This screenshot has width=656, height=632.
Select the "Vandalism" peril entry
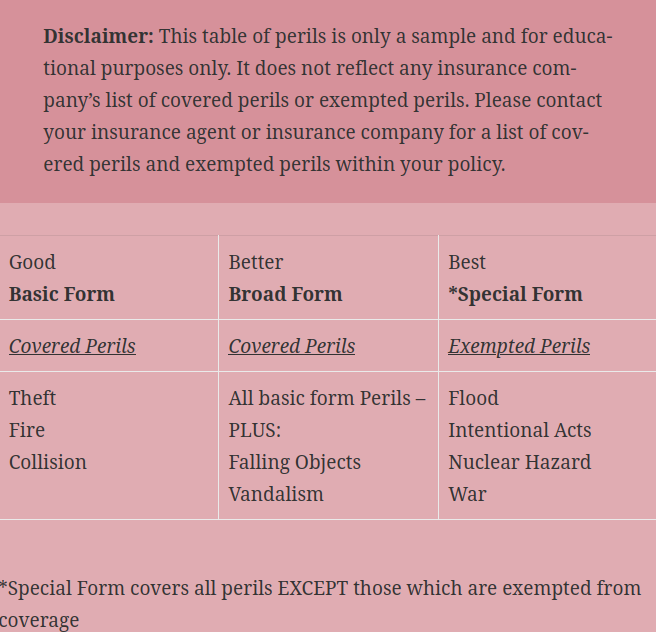[276, 494]
